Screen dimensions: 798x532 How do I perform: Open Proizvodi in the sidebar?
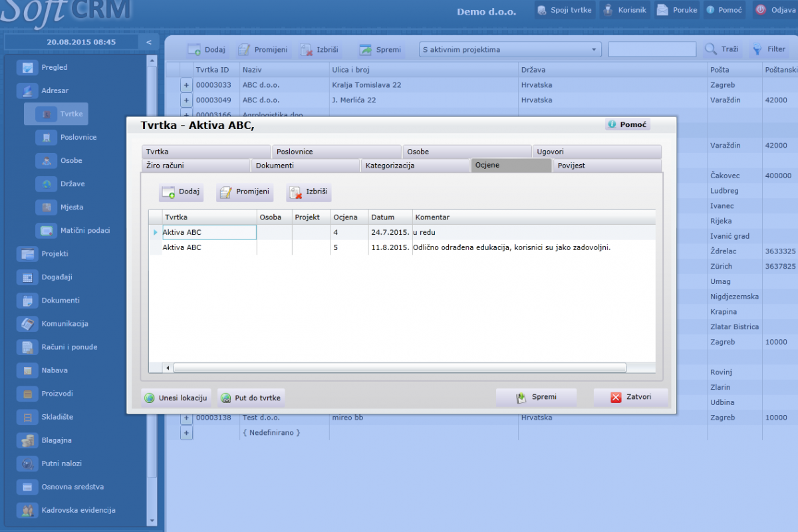(x=45, y=393)
